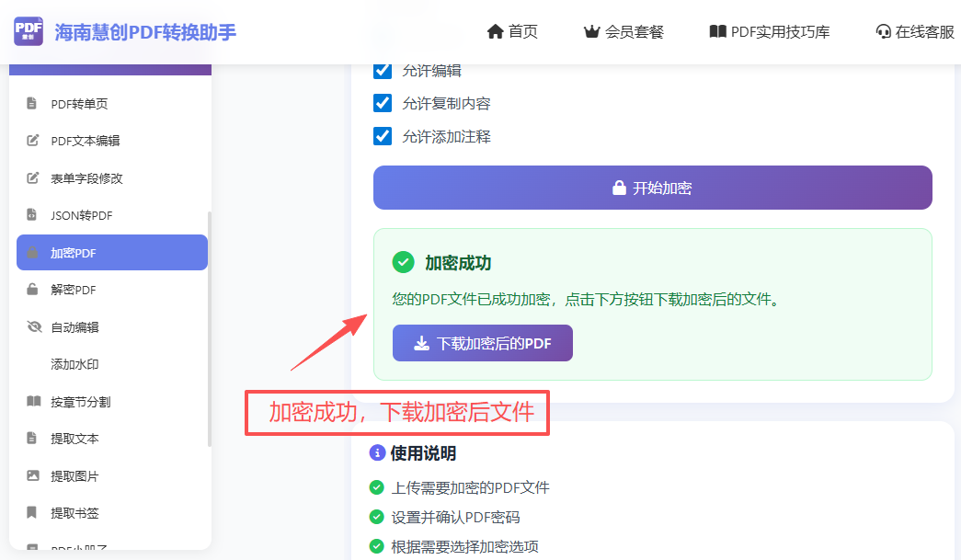
Task: Click the lock icon on 开始加密 button
Action: (619, 188)
